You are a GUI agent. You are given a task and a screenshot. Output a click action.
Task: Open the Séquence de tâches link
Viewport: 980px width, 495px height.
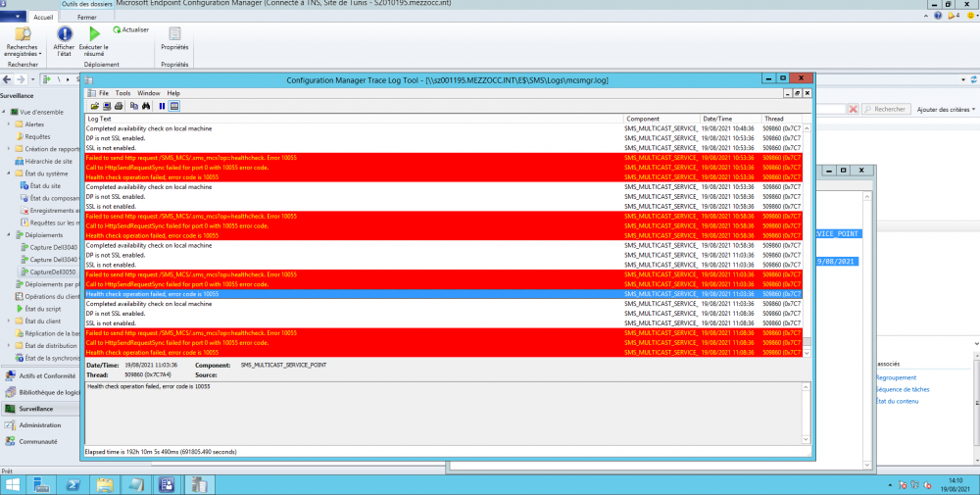click(903, 389)
